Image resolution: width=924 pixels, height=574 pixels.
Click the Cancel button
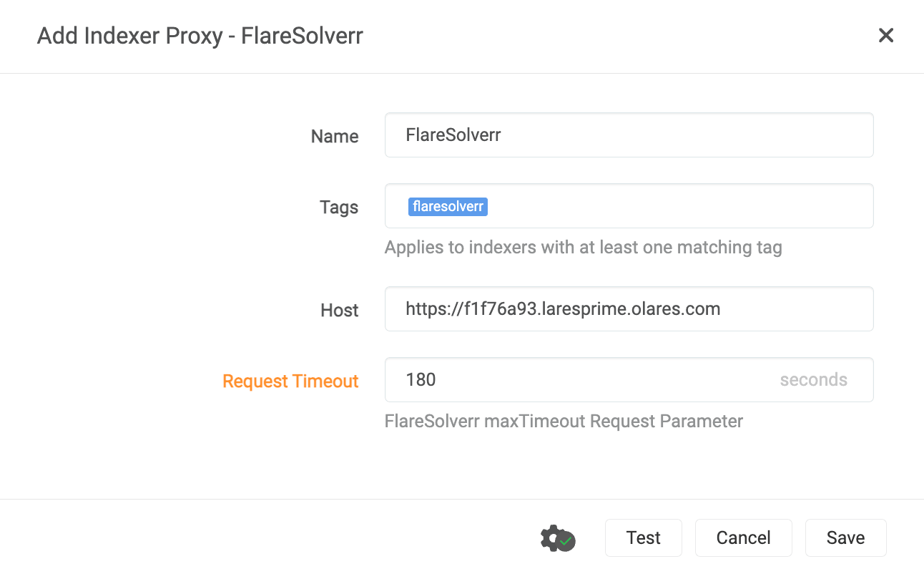(x=743, y=537)
